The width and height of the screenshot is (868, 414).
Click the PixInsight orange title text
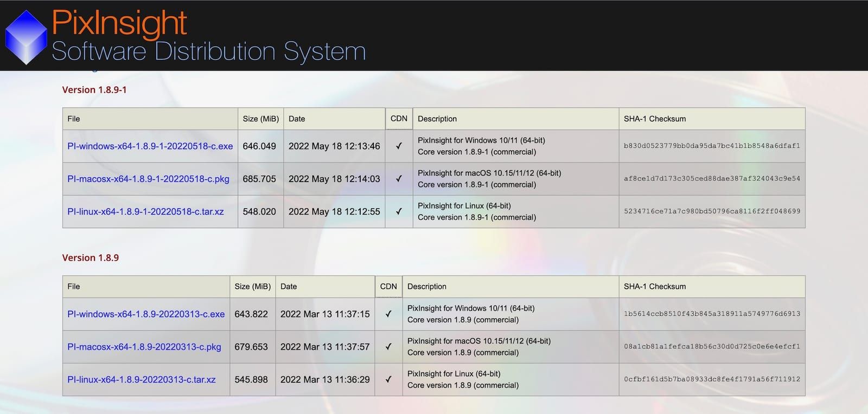pos(119,23)
